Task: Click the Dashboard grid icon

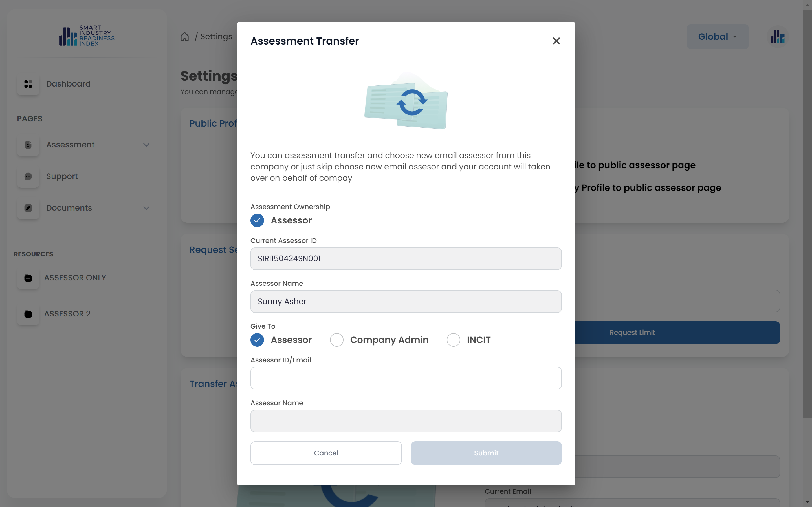Action: coord(28,84)
